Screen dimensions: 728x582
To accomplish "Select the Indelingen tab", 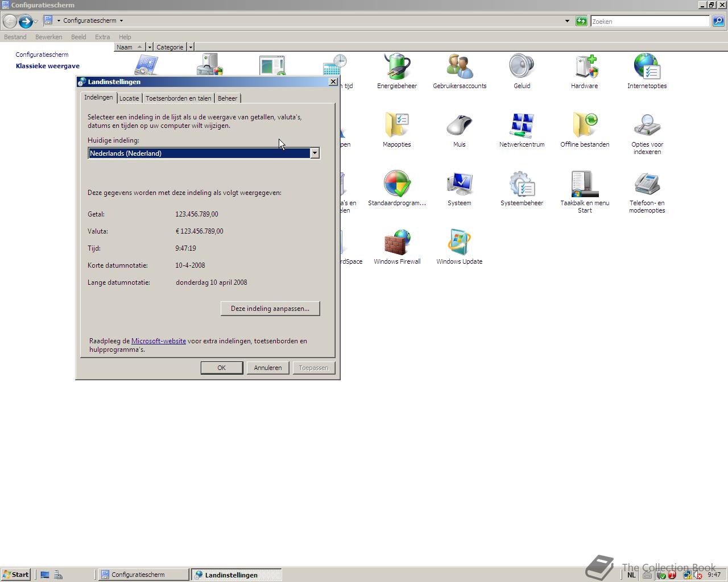I will click(98, 97).
